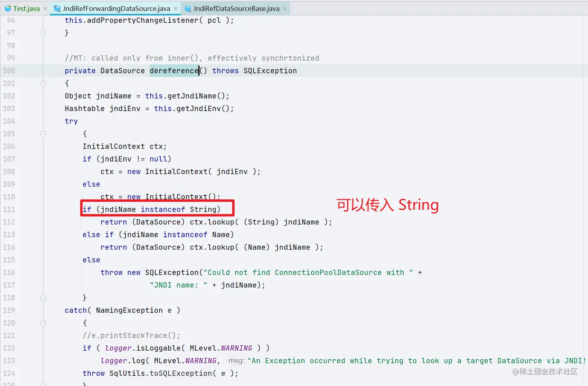Click SQLException in the throws clause
This screenshot has height=386, width=588.
270,71
